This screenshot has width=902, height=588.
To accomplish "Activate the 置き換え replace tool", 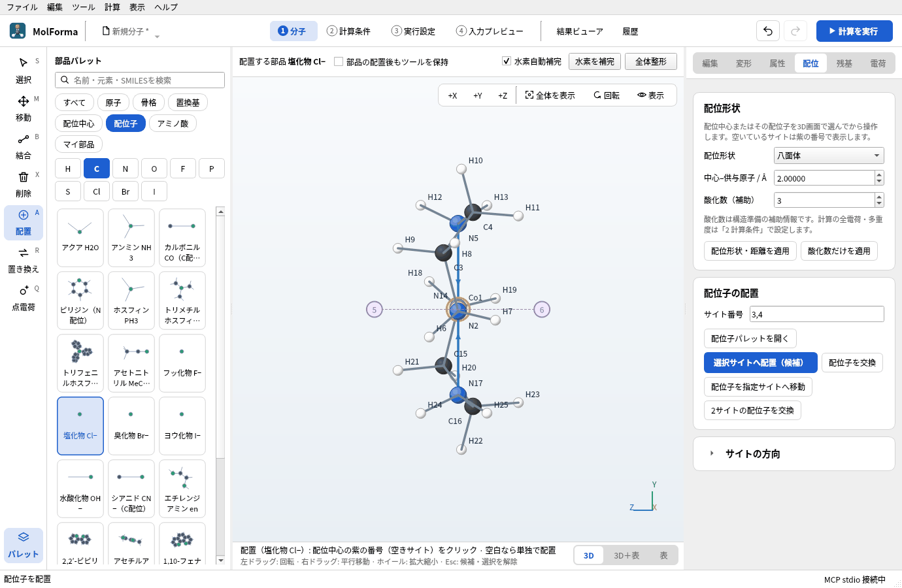I will tap(24, 259).
